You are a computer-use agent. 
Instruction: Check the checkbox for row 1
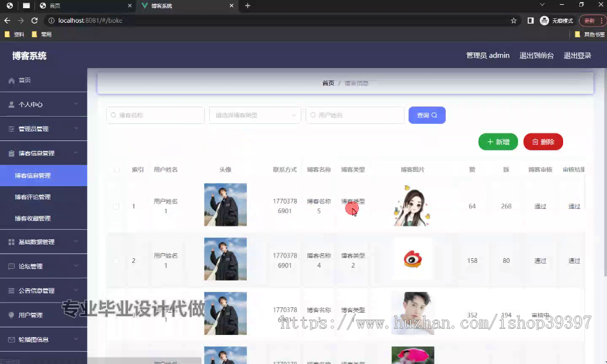click(116, 206)
